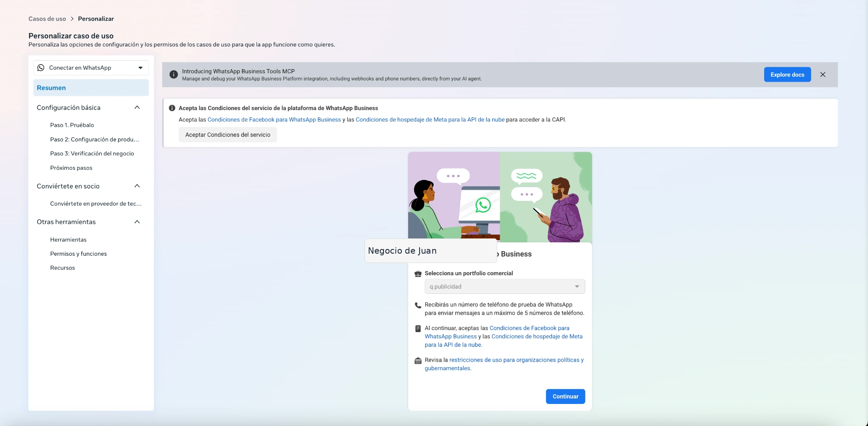Click the Selecciona un portfolio comercial label
The image size is (868, 426).
coord(469,274)
